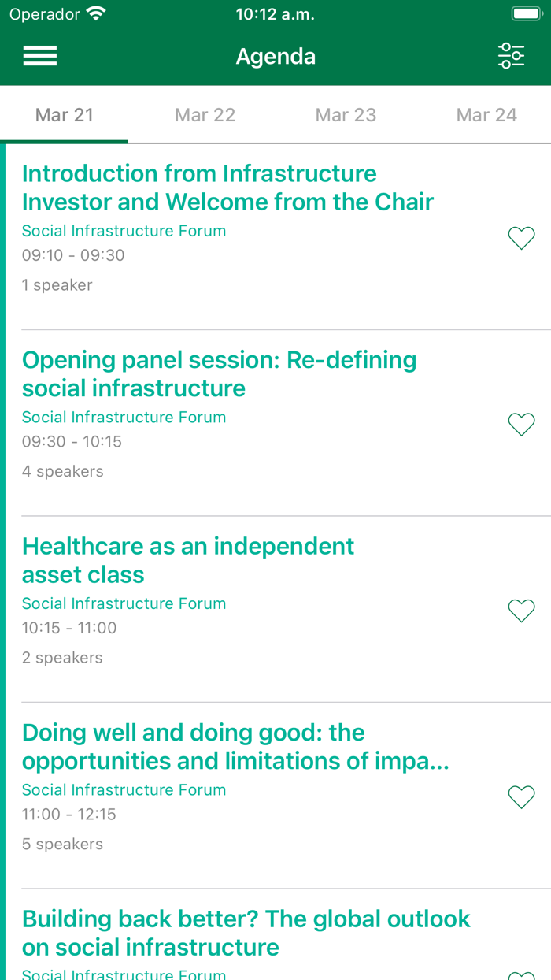Tap the 10:12 a.m. clock display
551x980 pixels.
click(275, 13)
